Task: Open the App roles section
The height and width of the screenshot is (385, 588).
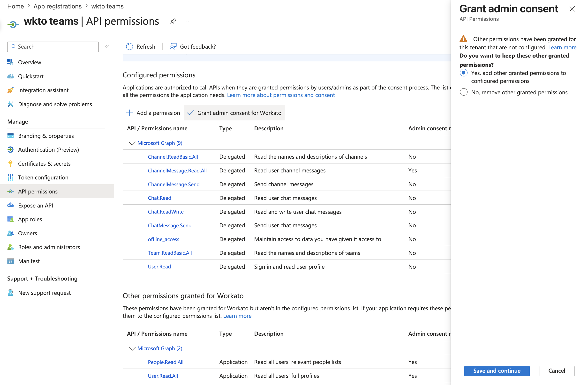Action: (x=30, y=219)
